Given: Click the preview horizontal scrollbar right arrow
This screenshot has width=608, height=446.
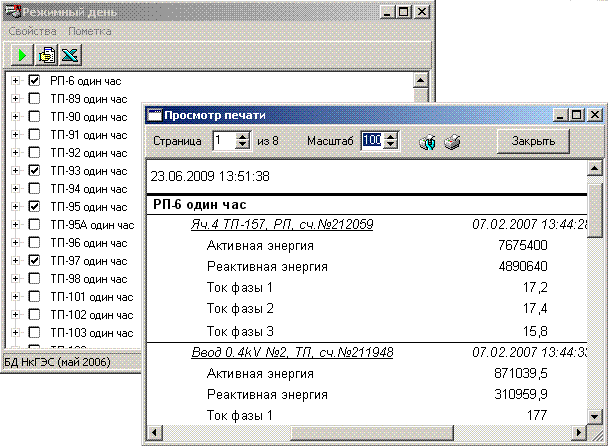Looking at the screenshot, I should 579,432.
